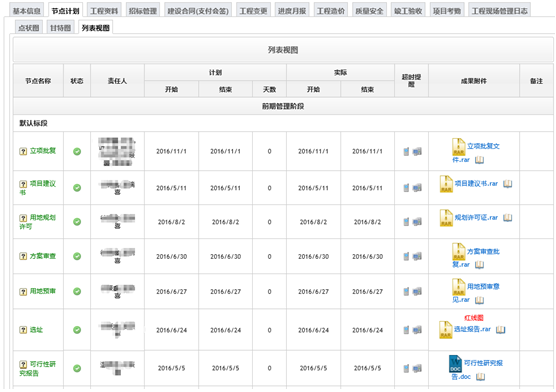Switch to the 基本信息 tab
556x392 pixels.
click(x=27, y=11)
